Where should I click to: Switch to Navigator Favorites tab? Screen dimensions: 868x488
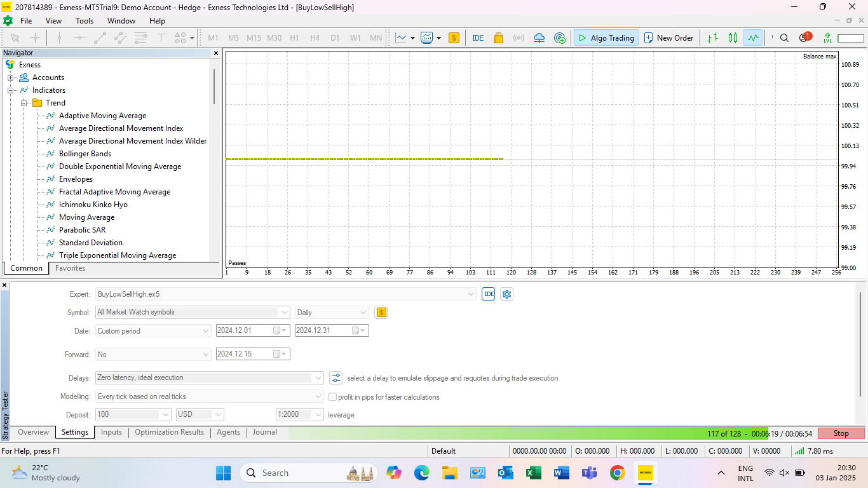click(x=70, y=268)
